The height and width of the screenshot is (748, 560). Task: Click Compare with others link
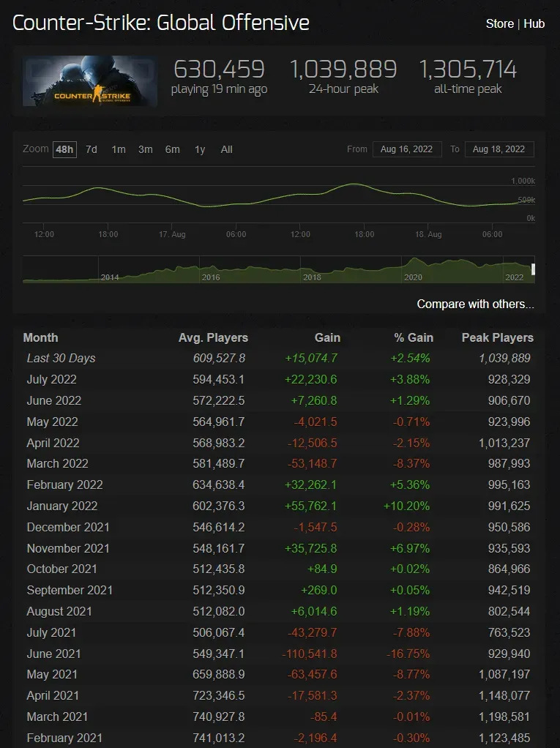[475, 304]
